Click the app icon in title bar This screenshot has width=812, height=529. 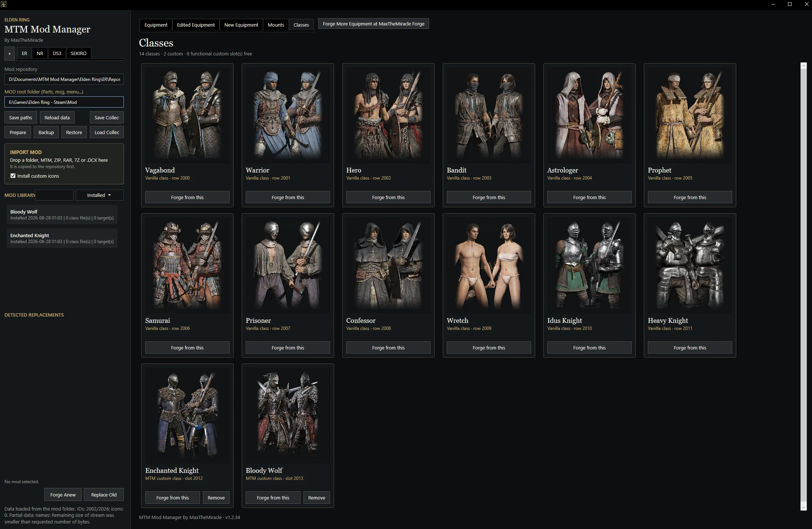pyautogui.click(x=4, y=4)
